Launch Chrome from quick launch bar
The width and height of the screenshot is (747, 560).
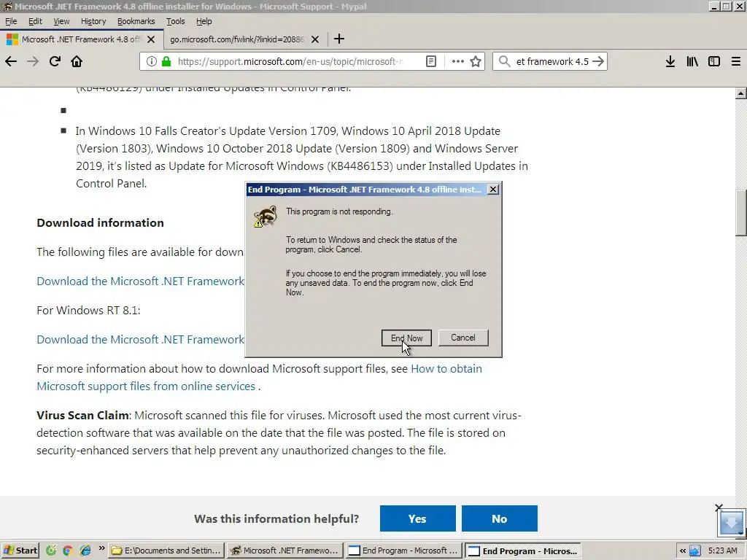tap(68, 551)
